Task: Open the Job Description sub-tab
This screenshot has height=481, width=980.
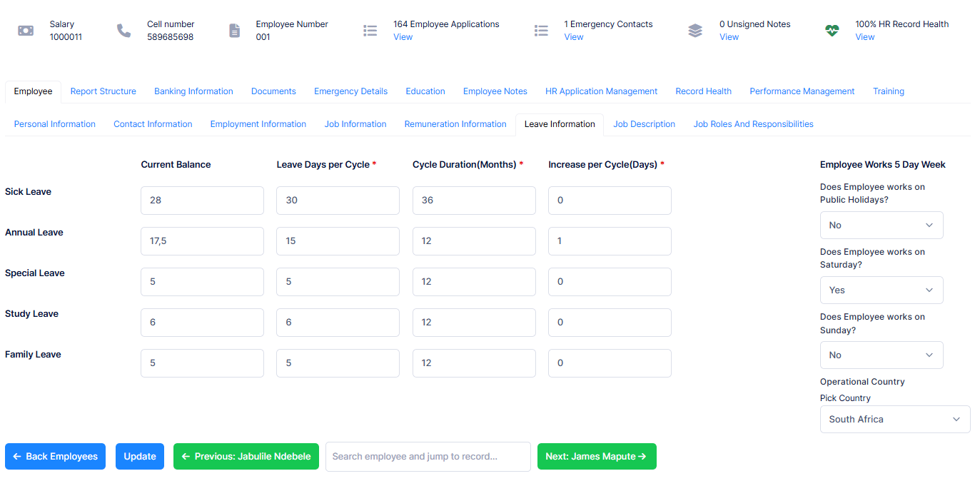Action: pyautogui.click(x=644, y=124)
